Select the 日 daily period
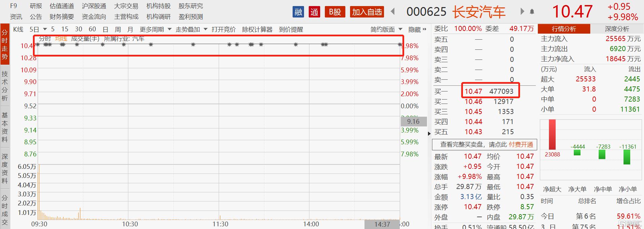 tap(105, 30)
